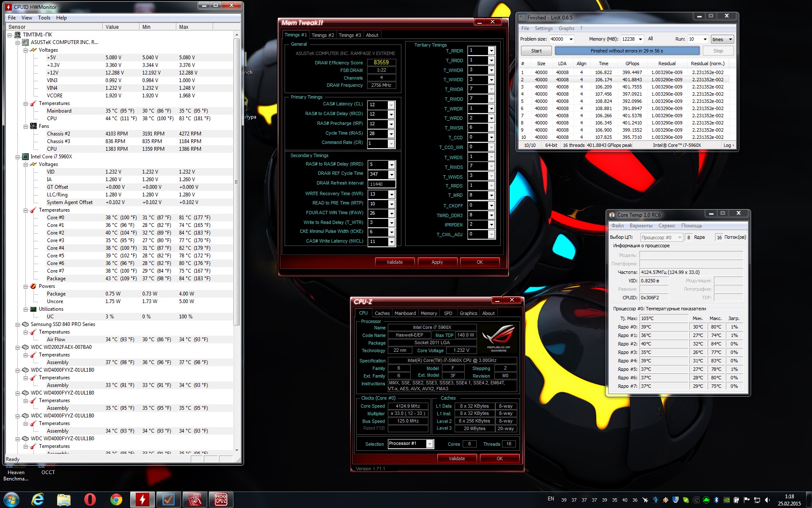Open the LinX Problem size dropdown
812x508 pixels.
point(571,39)
